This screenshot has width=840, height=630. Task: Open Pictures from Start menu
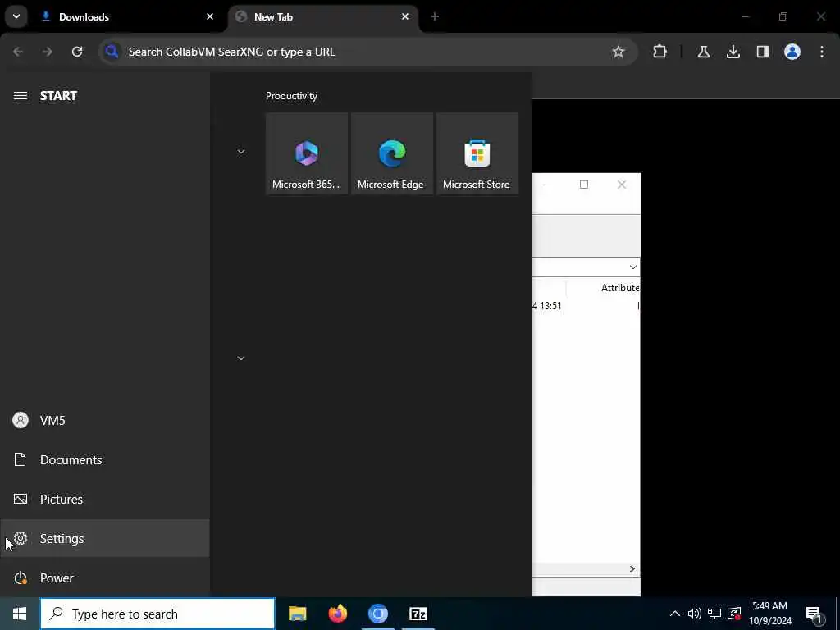click(x=105, y=500)
